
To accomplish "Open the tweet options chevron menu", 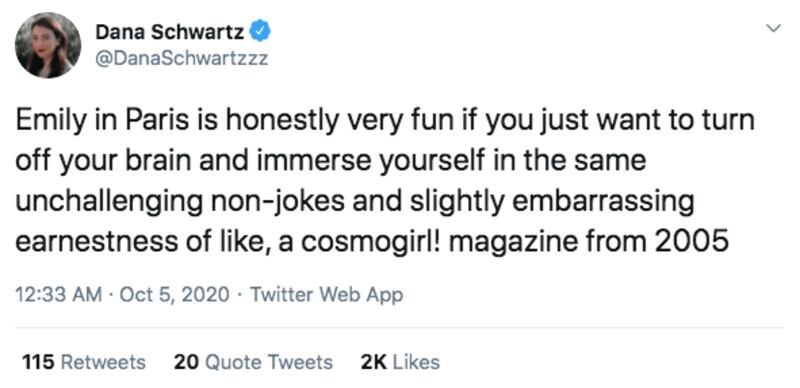I will (x=774, y=28).
